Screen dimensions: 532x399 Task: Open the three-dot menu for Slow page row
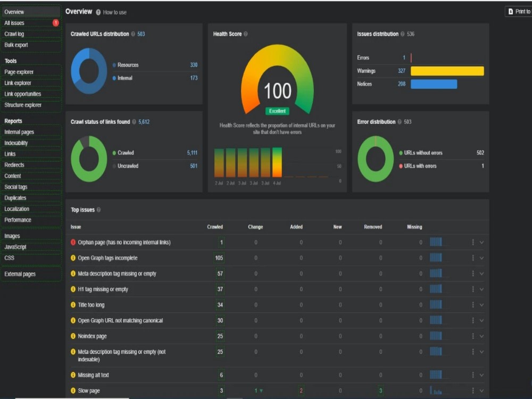[x=472, y=390]
